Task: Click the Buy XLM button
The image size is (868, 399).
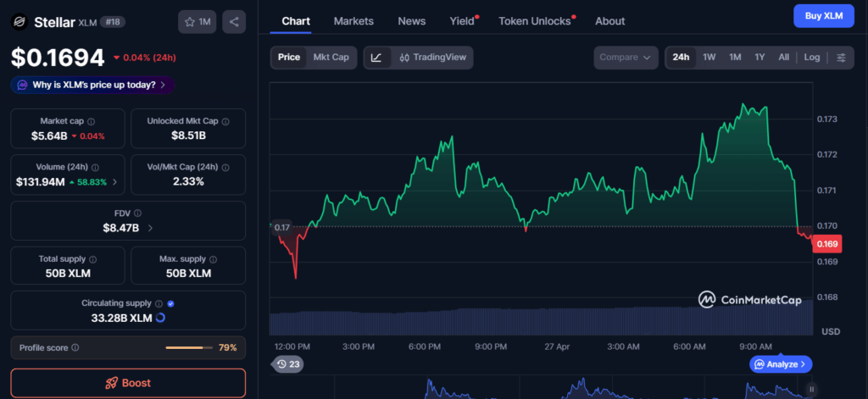Action: coord(824,16)
